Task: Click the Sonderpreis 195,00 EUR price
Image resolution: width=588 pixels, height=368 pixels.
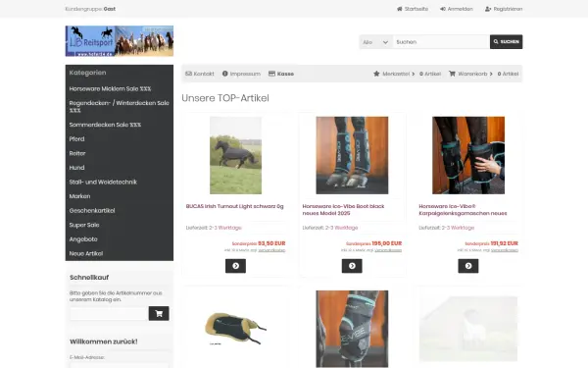Action: [374, 243]
